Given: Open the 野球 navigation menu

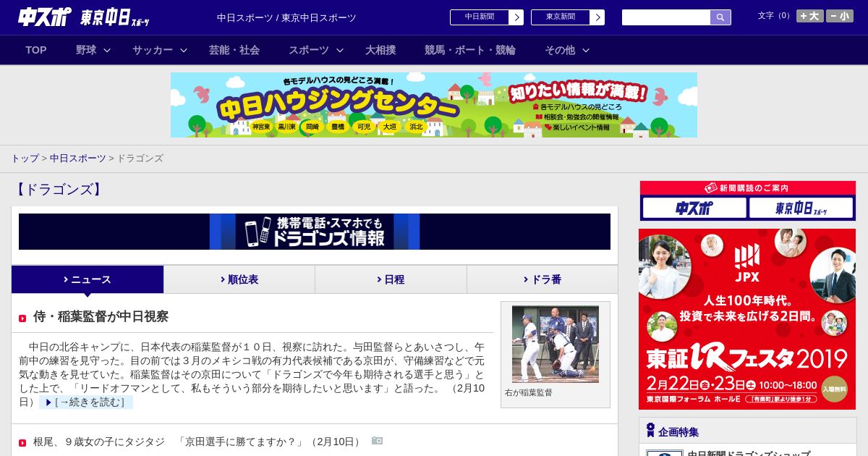Looking at the screenshot, I should [93, 50].
